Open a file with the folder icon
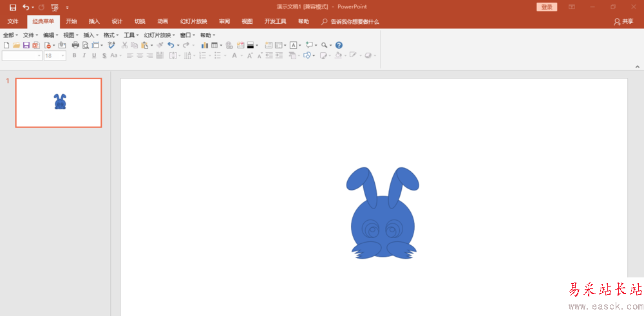This screenshot has width=644, height=316. point(17,45)
